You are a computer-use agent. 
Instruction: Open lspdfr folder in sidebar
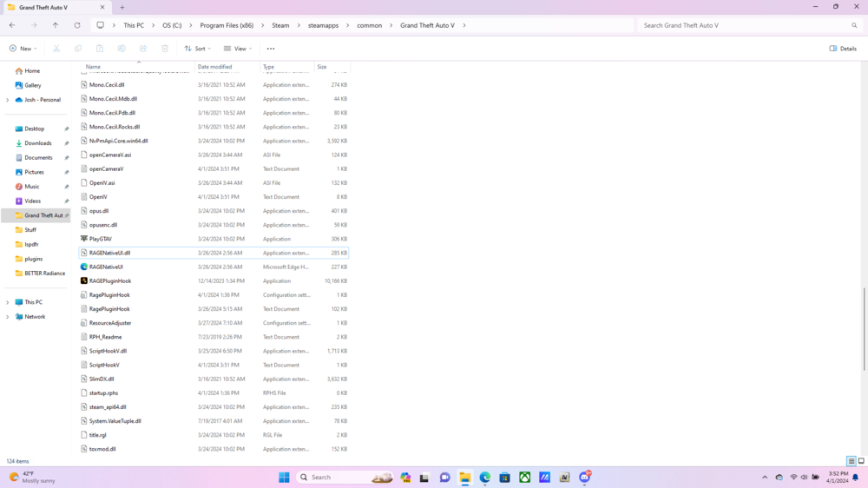click(31, 244)
